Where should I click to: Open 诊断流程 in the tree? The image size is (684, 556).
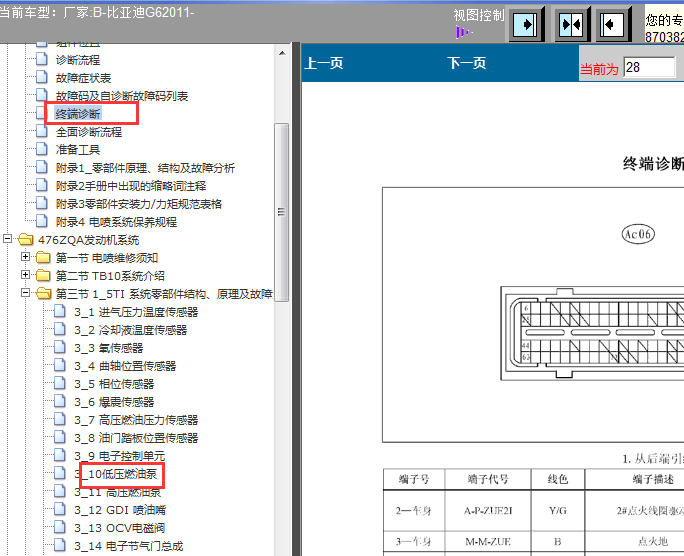click(78, 60)
